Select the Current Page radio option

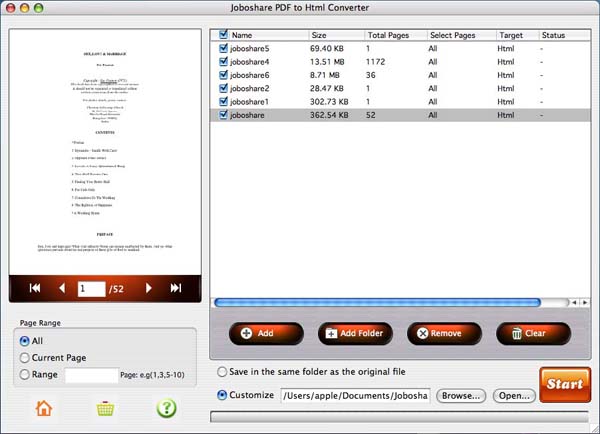pos(26,358)
